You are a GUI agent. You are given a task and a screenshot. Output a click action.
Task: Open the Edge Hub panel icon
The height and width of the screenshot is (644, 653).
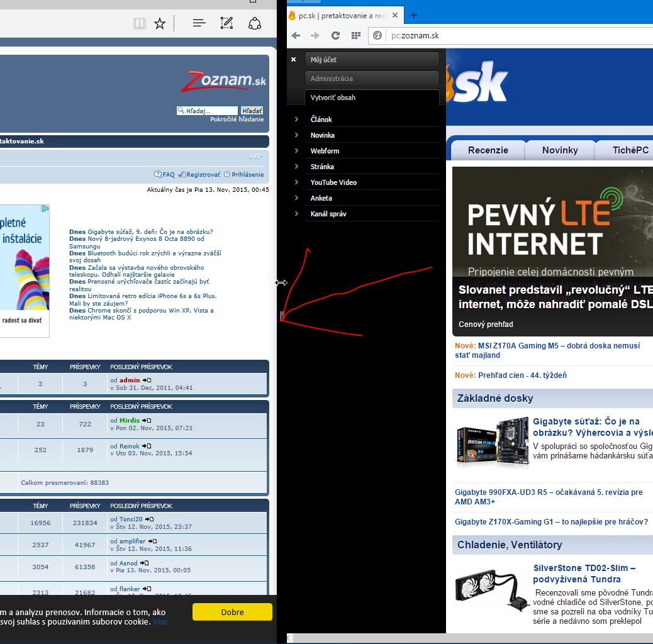point(199,23)
